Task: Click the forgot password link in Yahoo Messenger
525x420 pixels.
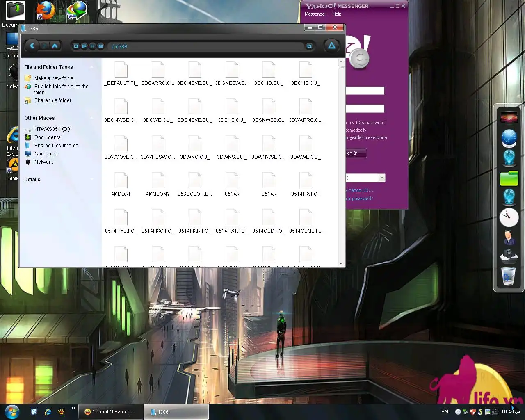Action: [x=359, y=199]
